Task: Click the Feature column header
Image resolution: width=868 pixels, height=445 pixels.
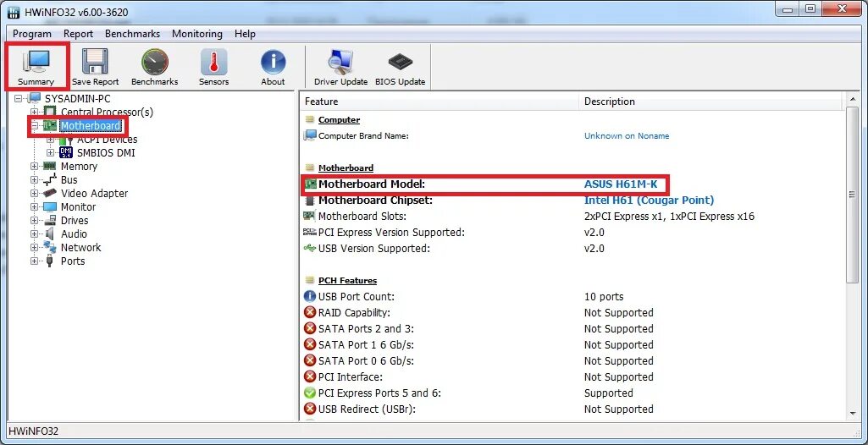Action: click(440, 102)
